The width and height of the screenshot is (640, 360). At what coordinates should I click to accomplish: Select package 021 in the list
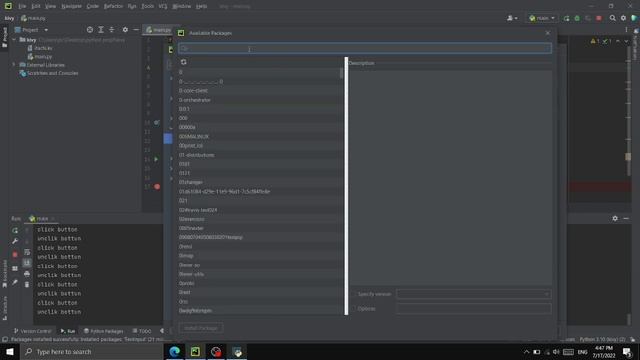(260, 200)
